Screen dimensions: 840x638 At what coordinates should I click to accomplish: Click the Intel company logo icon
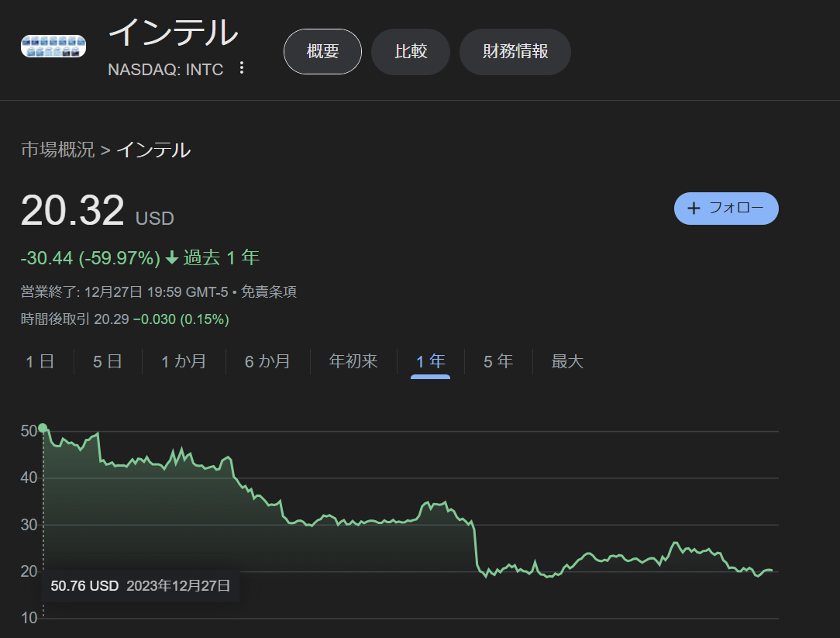(53, 45)
